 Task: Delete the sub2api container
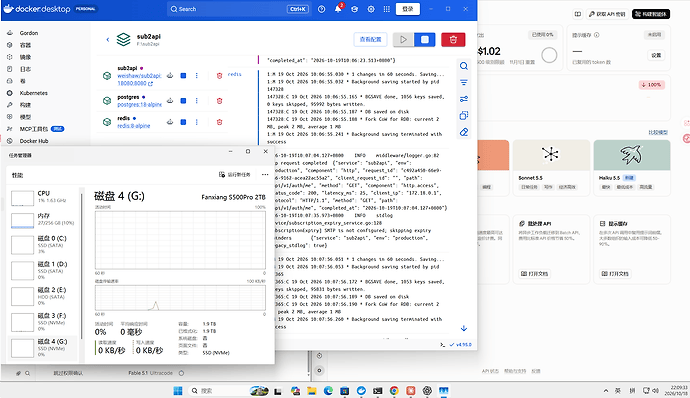[x=219, y=76]
